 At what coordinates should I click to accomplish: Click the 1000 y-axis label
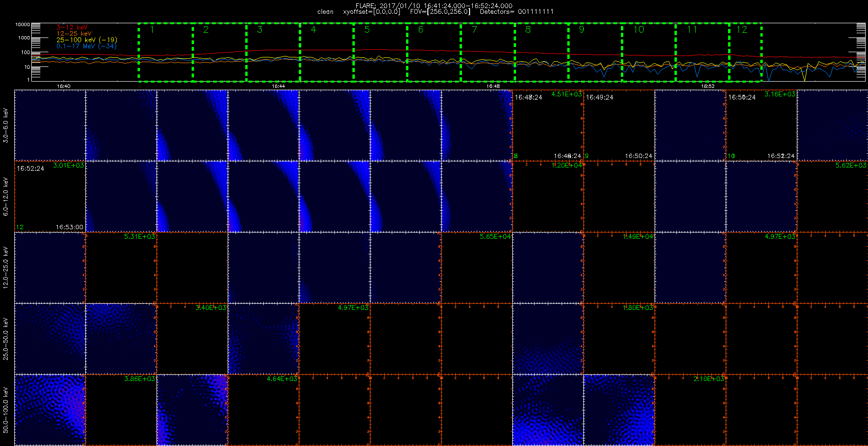point(24,37)
